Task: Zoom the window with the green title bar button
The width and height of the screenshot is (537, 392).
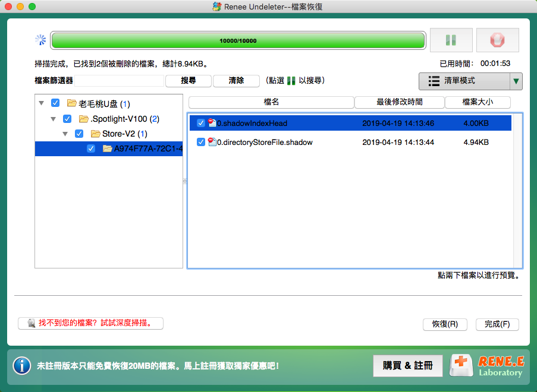Action: 32,7
